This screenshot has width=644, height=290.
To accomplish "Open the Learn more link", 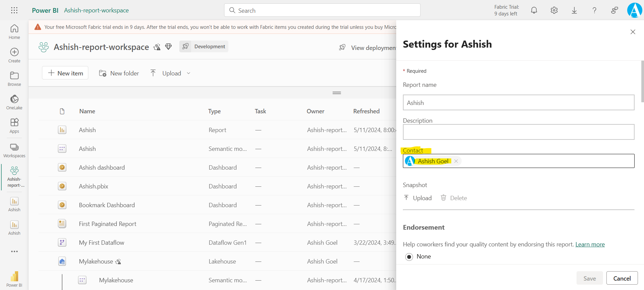I will (590, 244).
